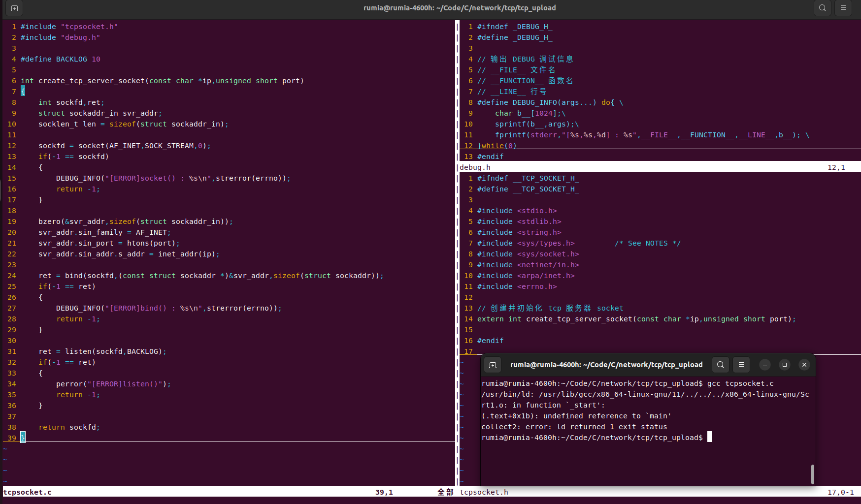
Task: Click the shell prompt cursor in small terminal
Action: pyautogui.click(x=710, y=437)
